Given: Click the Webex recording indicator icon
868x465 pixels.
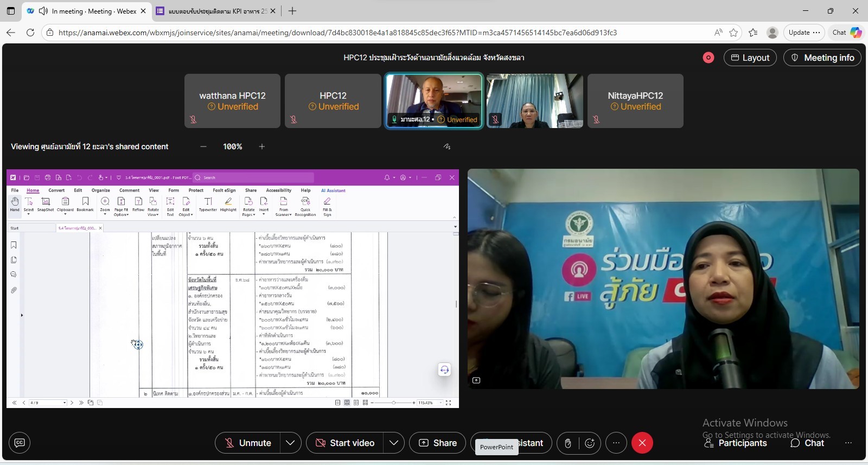Looking at the screenshot, I should tap(708, 58).
